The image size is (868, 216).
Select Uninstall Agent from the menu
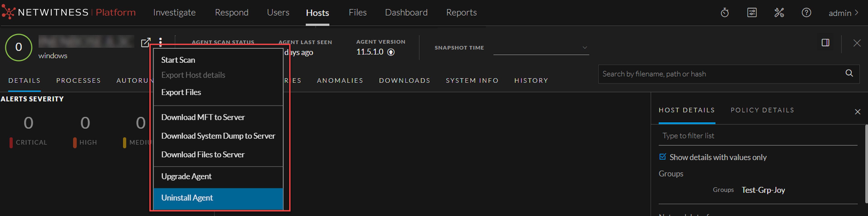point(187,198)
